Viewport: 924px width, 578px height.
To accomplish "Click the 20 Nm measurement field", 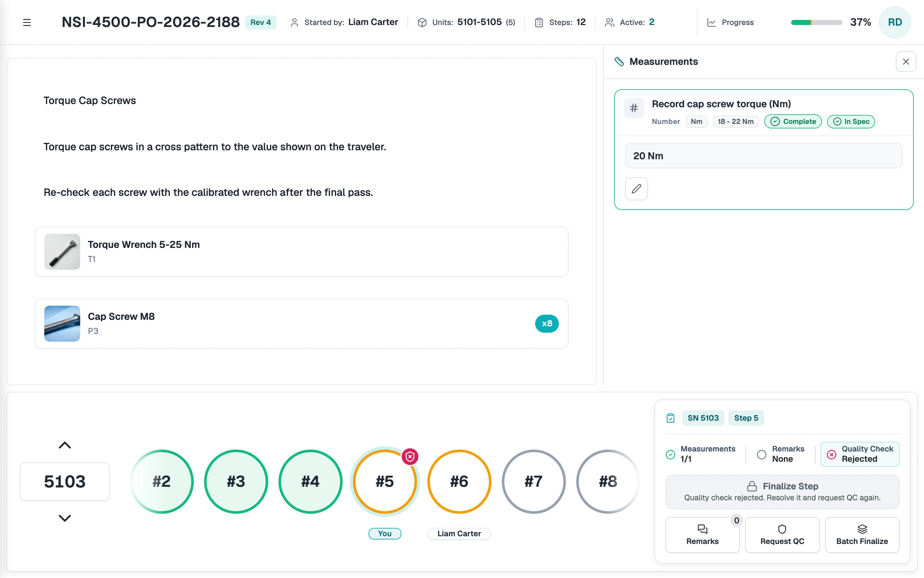I will [x=764, y=156].
